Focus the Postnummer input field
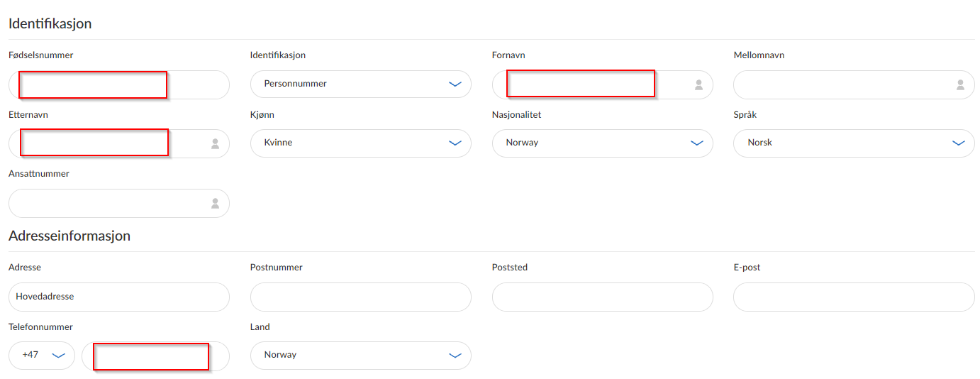The image size is (980, 379). click(361, 297)
